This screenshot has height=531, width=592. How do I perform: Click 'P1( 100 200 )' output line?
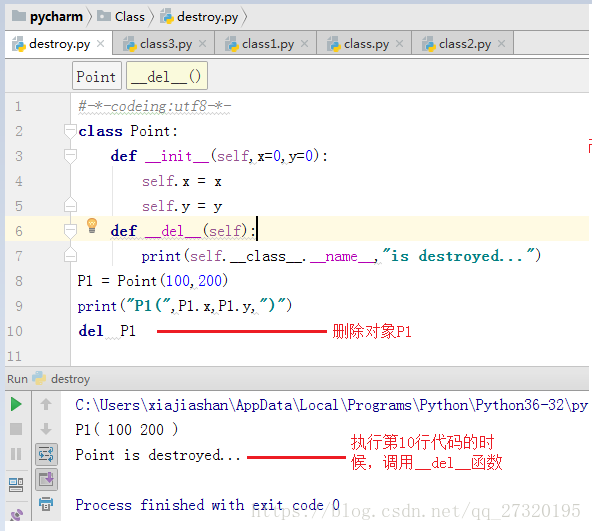[126, 430]
